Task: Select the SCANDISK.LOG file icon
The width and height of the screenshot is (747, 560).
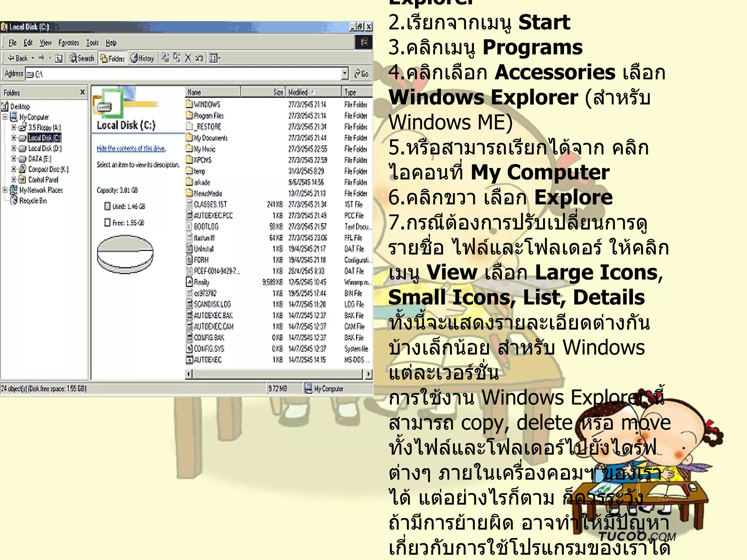Action: (189, 304)
